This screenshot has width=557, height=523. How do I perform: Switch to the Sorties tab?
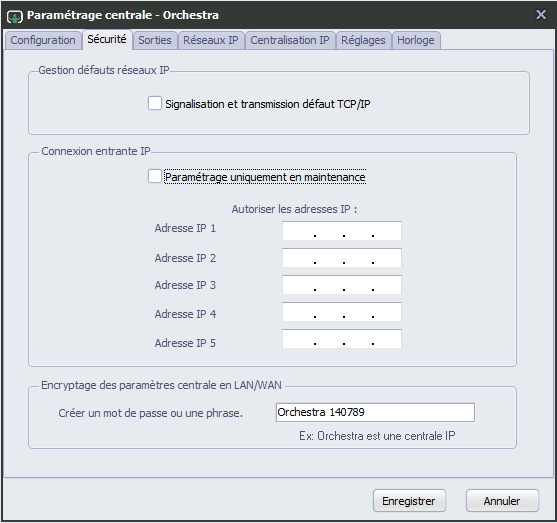[155, 40]
